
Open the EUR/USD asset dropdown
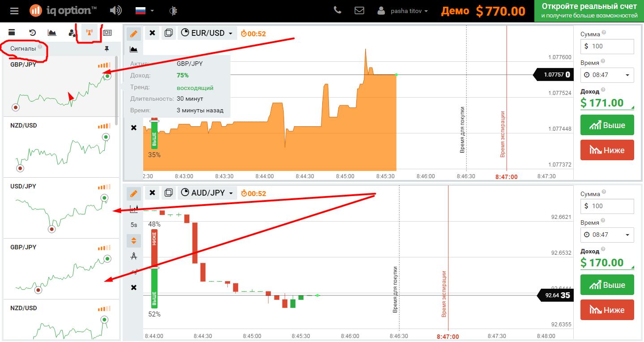[207, 33]
